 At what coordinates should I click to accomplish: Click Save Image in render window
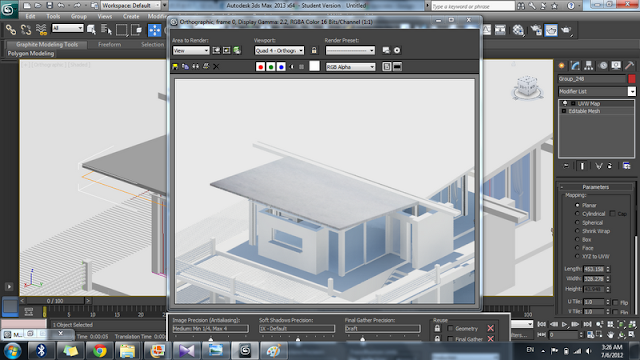pos(175,67)
